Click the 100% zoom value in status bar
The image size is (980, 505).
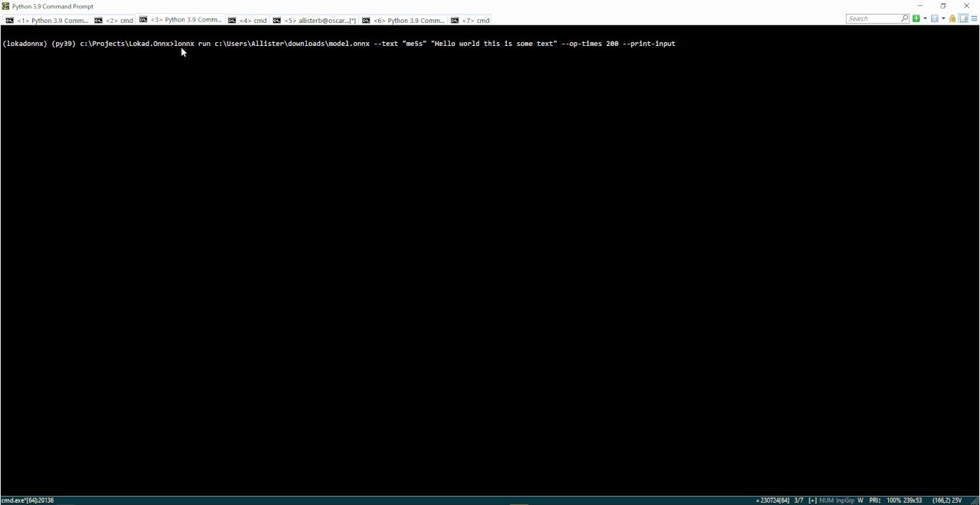click(x=893, y=500)
